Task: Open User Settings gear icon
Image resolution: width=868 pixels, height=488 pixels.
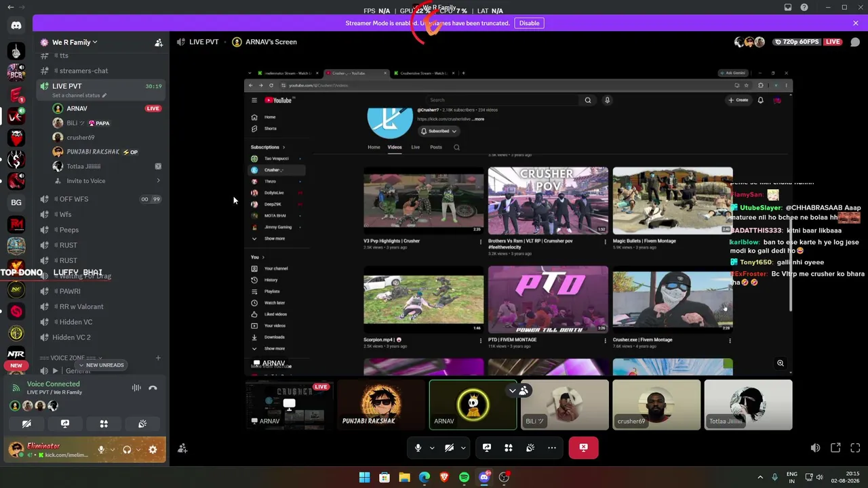Action: click(x=153, y=449)
